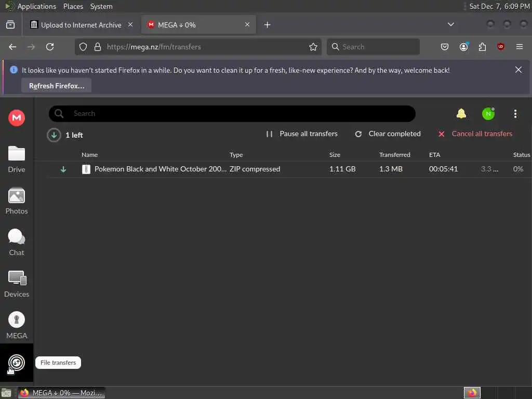Open the Extensions puzzle icon
The height and width of the screenshot is (399, 532).
(482, 47)
